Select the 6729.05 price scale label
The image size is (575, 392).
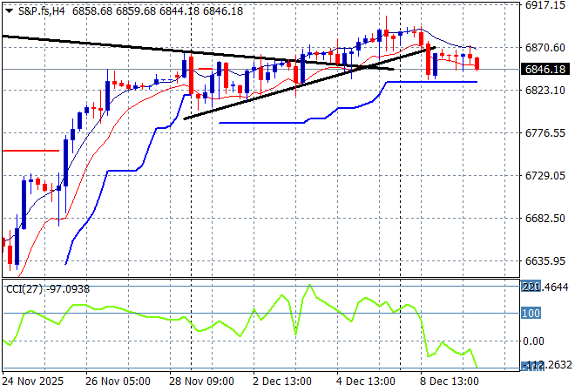[x=545, y=176]
